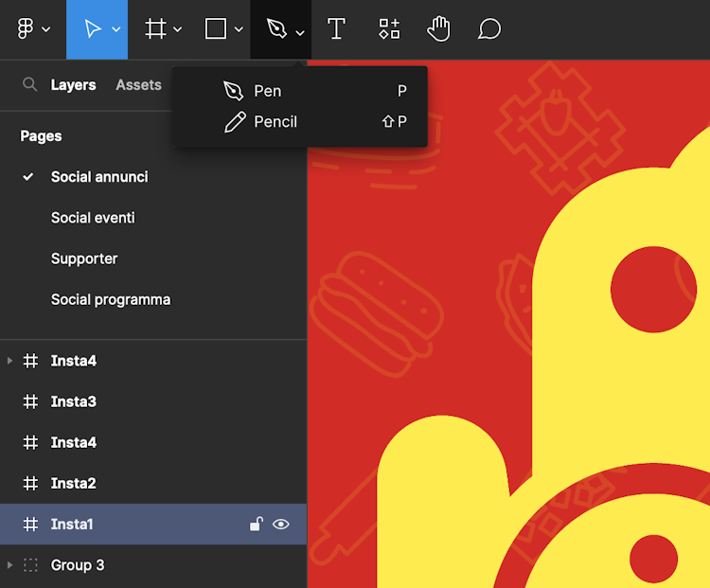Select the Insta3 frame layer
Screen dimensions: 710x588
(x=153, y=401)
